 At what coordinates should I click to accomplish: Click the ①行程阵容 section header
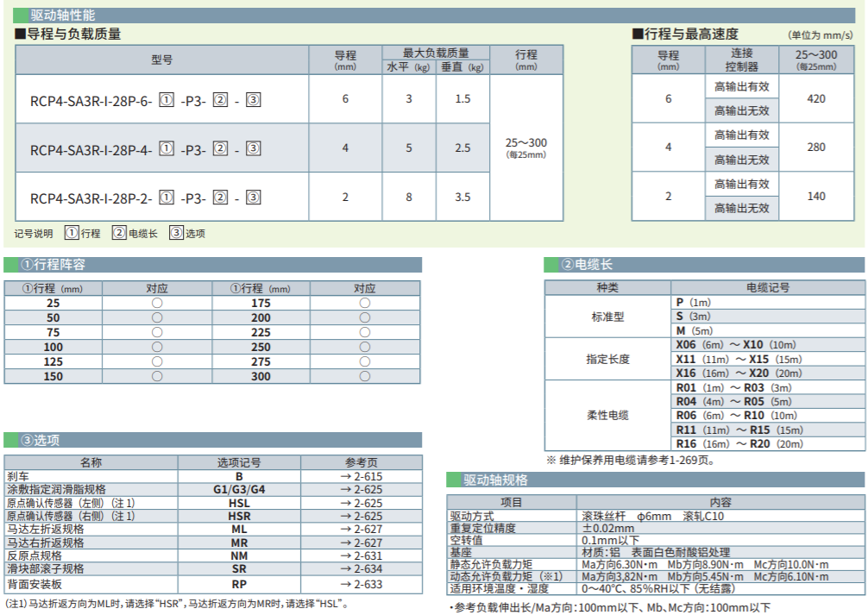pos(212,265)
